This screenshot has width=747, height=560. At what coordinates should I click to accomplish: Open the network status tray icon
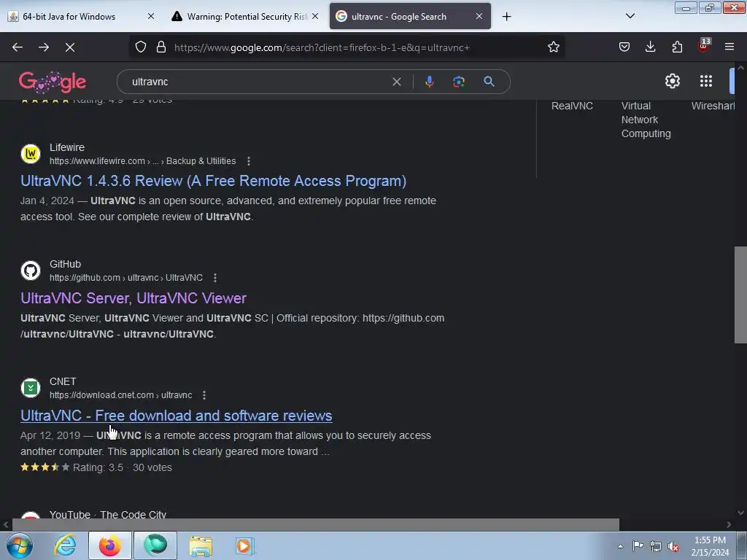coord(656,546)
